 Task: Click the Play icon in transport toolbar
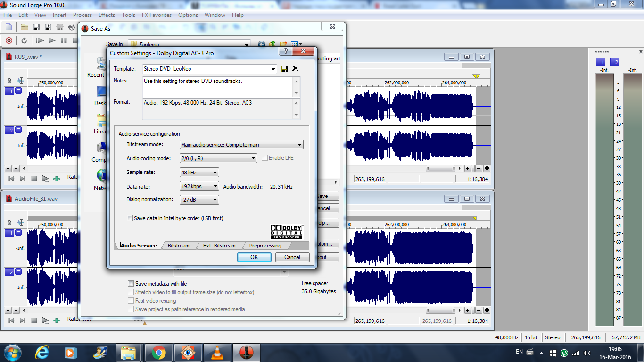click(x=52, y=41)
